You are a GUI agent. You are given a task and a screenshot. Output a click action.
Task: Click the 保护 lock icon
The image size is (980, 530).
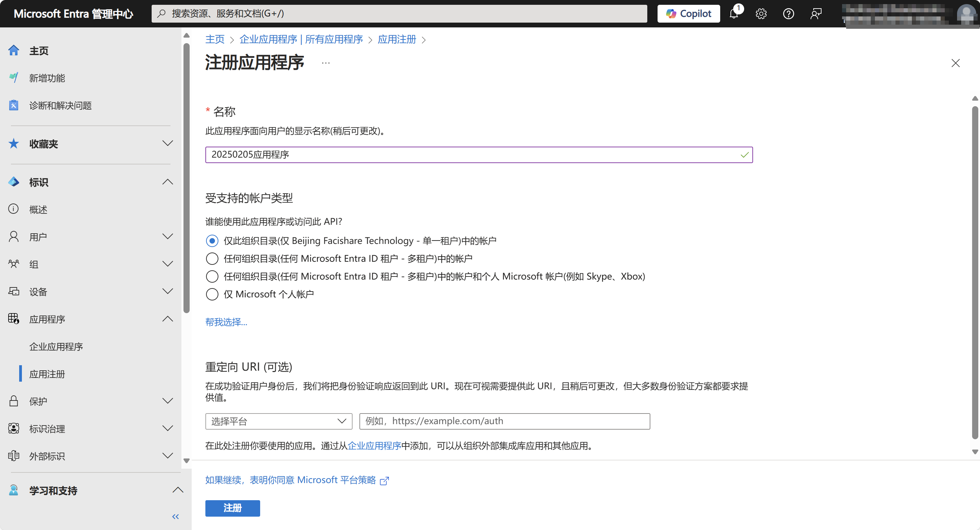pos(14,401)
